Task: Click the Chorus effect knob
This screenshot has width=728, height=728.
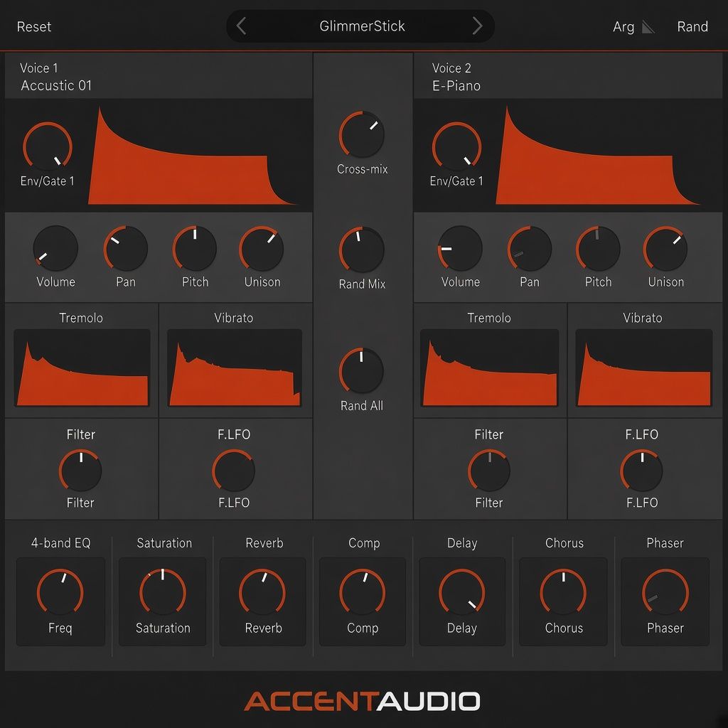Action: tap(563, 592)
